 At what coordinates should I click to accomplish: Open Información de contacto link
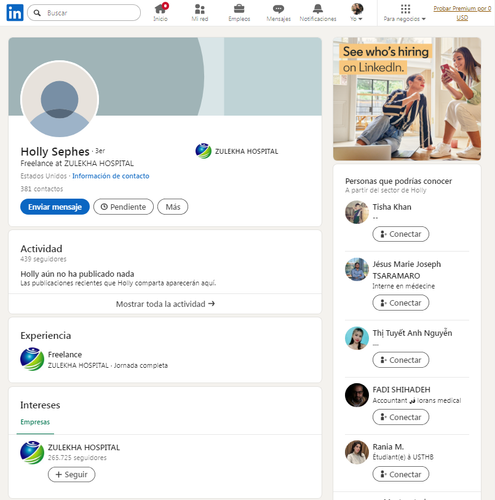pos(111,176)
